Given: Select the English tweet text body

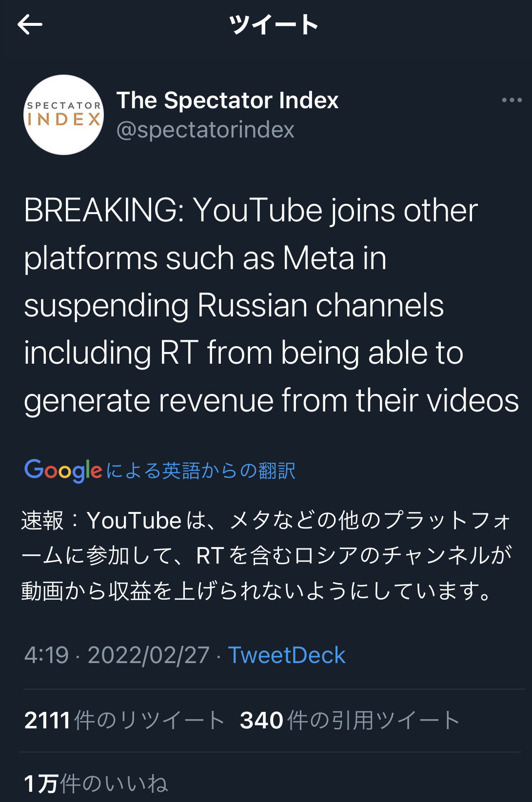Looking at the screenshot, I should point(272,305).
